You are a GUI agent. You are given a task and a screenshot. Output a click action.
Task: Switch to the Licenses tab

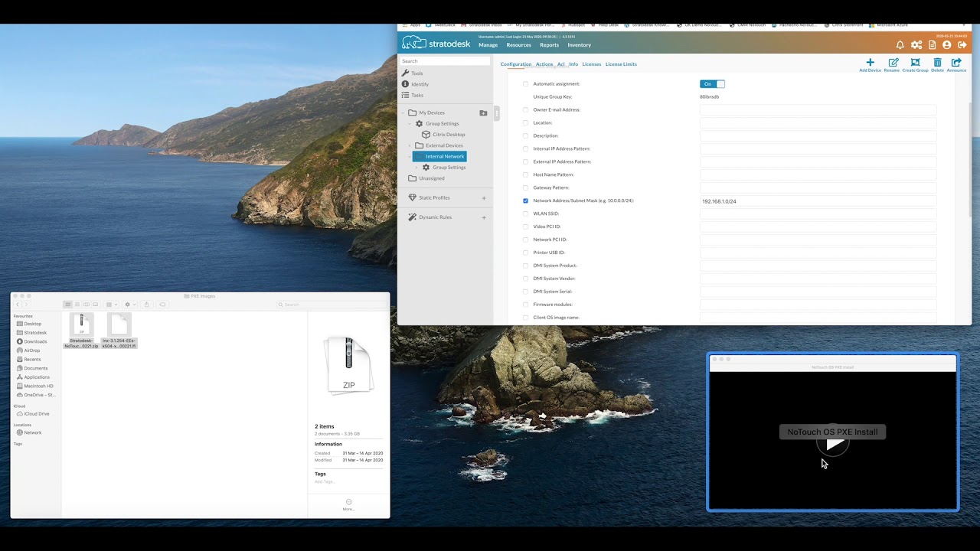point(591,64)
